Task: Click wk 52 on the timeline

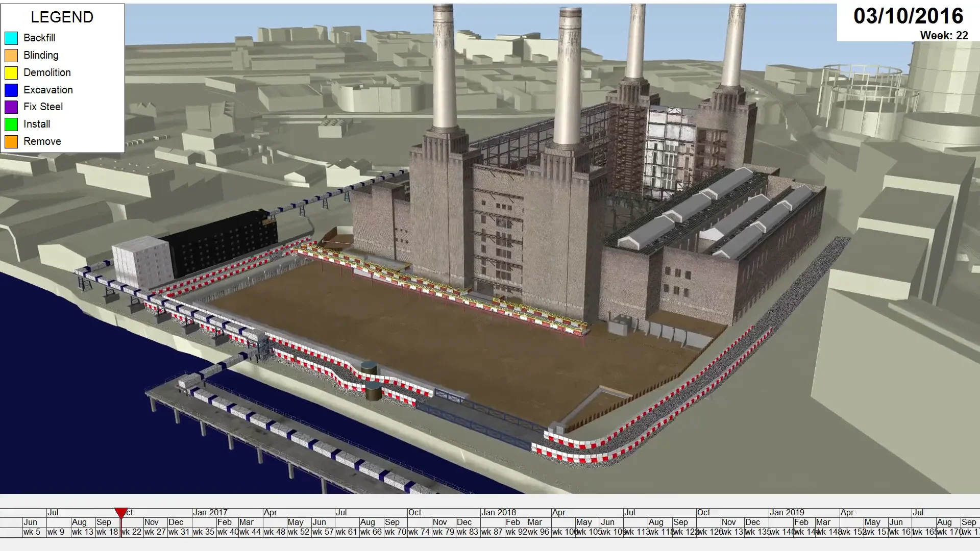Action: coord(299,532)
